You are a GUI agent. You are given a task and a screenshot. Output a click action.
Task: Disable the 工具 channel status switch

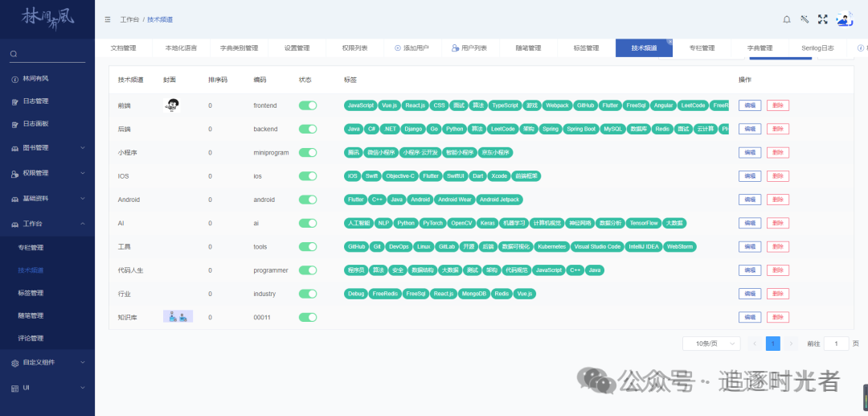(x=308, y=246)
